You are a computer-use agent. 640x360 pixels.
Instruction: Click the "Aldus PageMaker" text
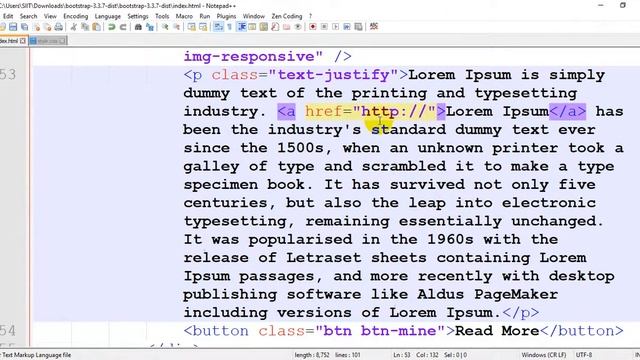pyautogui.click(x=487, y=294)
